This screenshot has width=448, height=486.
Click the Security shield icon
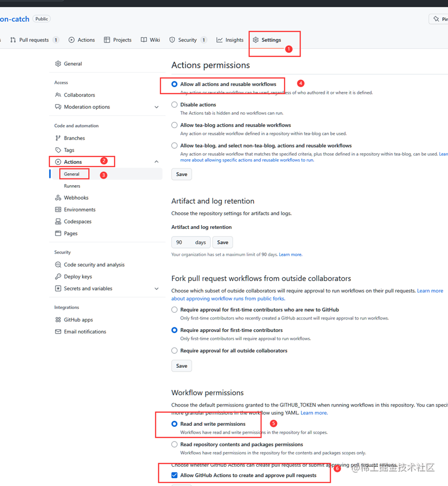[x=172, y=39]
